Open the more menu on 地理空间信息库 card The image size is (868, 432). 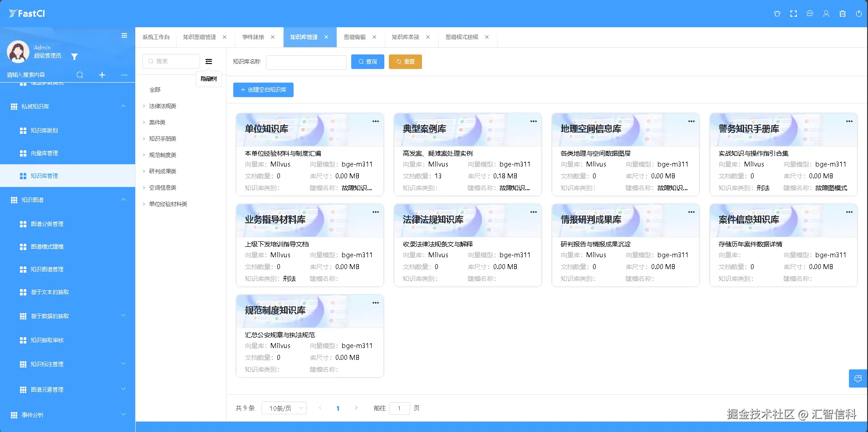tap(691, 121)
